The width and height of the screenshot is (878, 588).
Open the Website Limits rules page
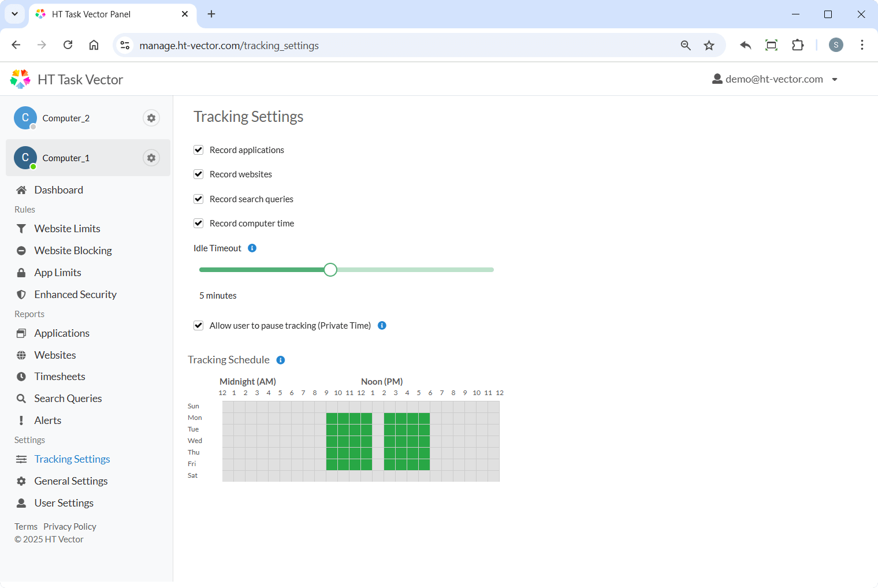67,228
